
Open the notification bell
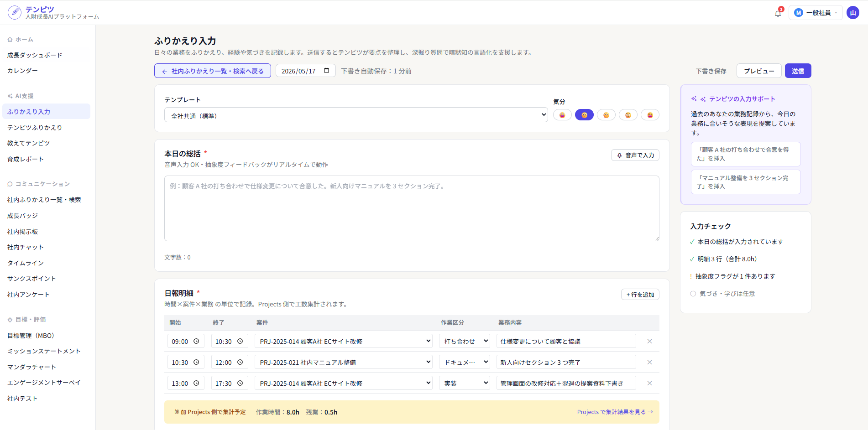(x=778, y=13)
